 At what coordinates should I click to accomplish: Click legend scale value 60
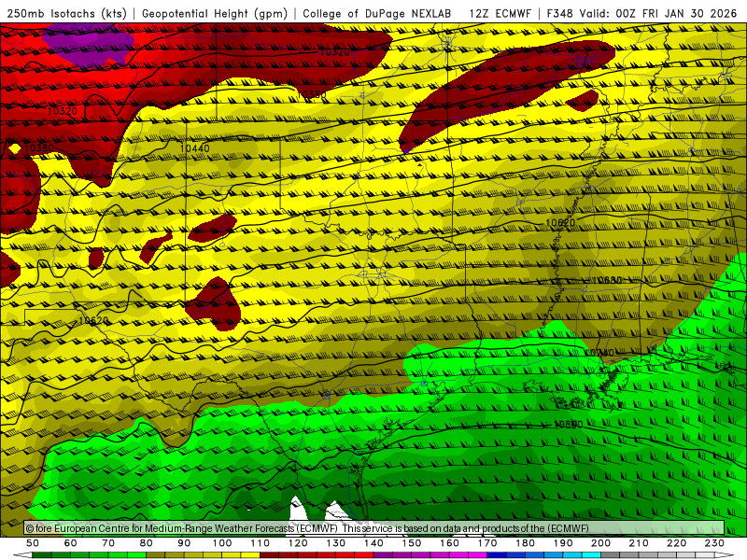pos(71,543)
